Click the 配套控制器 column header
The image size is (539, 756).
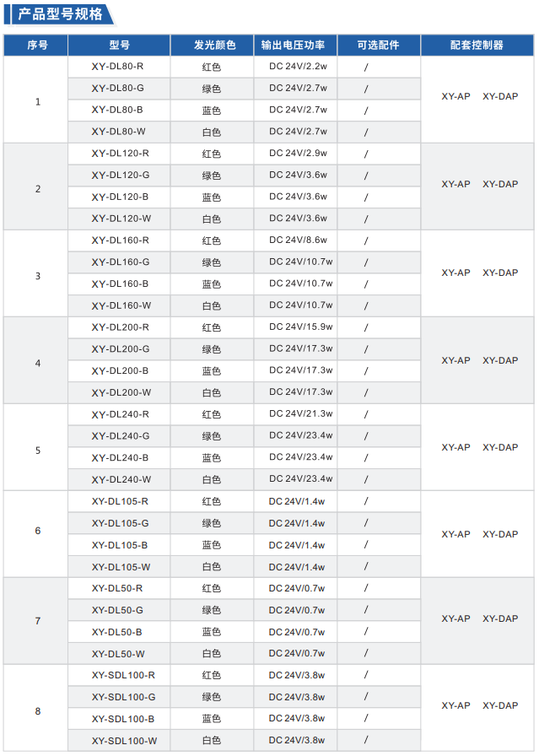point(479,46)
